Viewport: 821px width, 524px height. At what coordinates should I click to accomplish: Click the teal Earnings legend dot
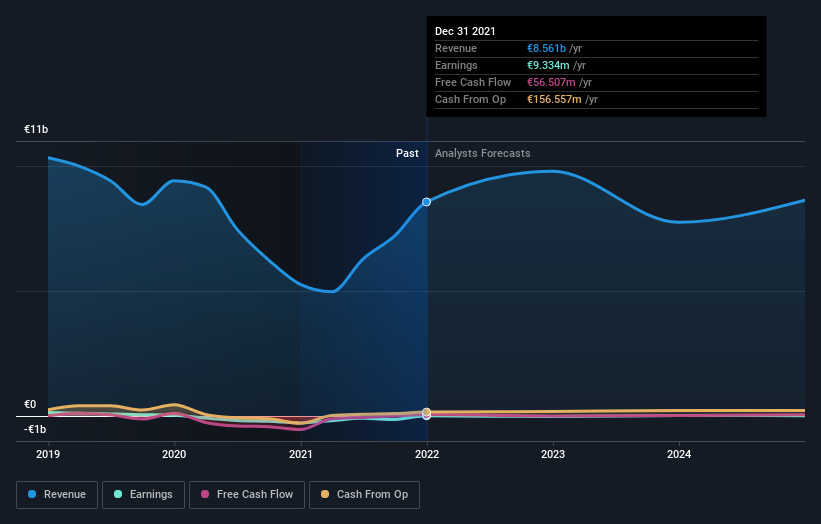point(118,494)
